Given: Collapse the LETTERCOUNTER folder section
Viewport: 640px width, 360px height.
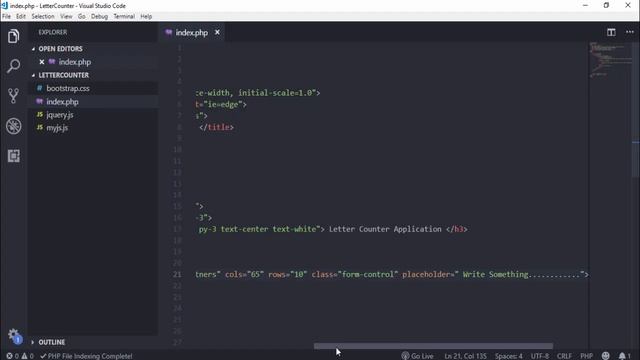Looking at the screenshot, I should click(x=63, y=75).
